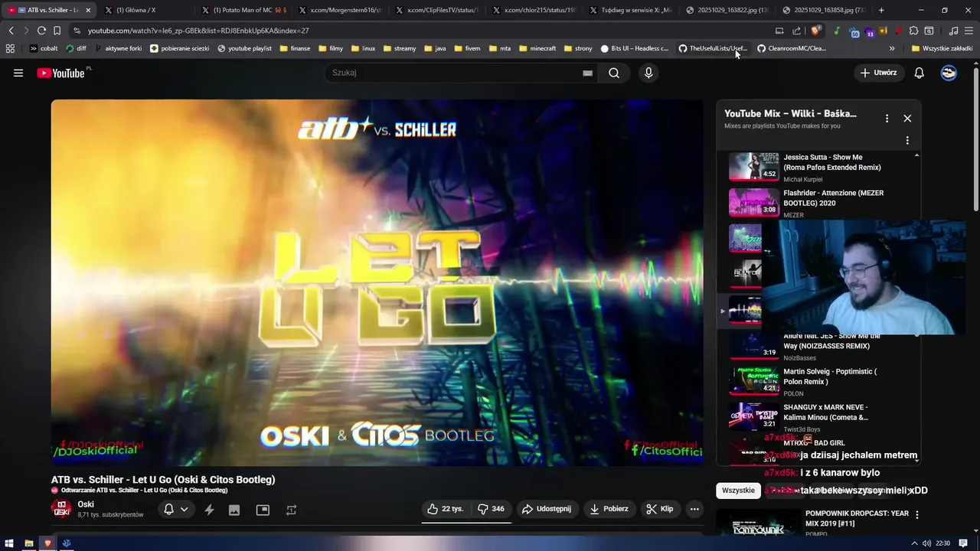Close the YouTube Mix playlist panel
This screenshot has width=980, height=551.
click(907, 119)
